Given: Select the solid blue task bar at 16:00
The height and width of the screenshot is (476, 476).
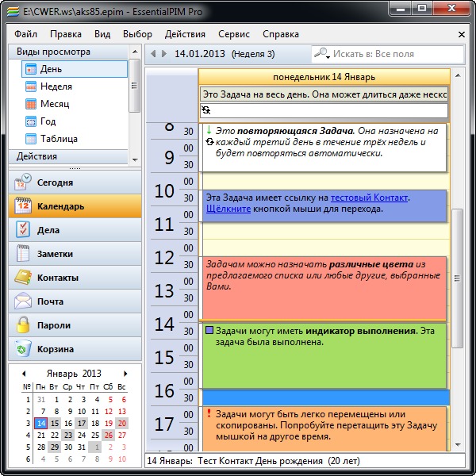Looking at the screenshot, I should pyautogui.click(x=324, y=396).
